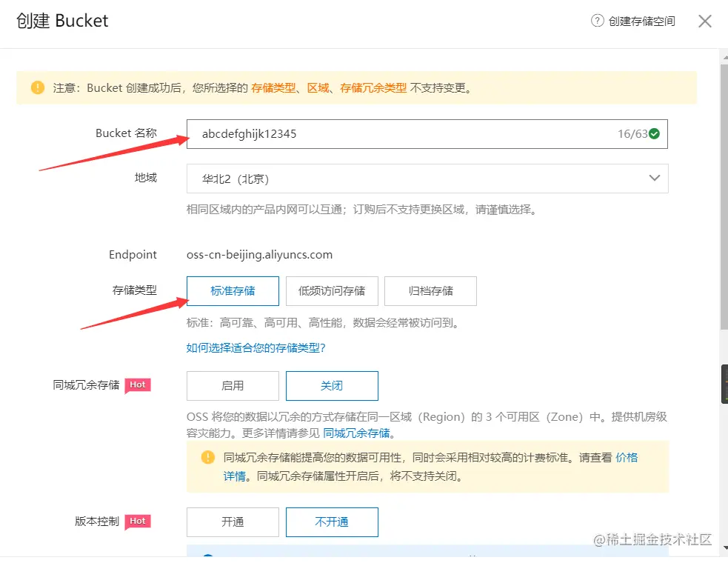Click the Bucket 名称 input field
Image resolution: width=728 pixels, height=563 pixels.
point(427,134)
